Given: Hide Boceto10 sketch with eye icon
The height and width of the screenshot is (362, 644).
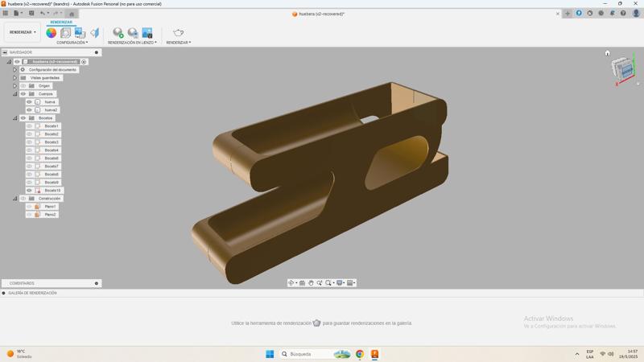Looking at the screenshot, I should [x=29, y=191].
